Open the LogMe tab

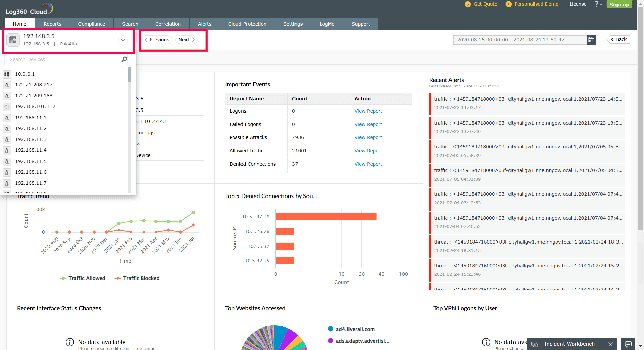327,24
